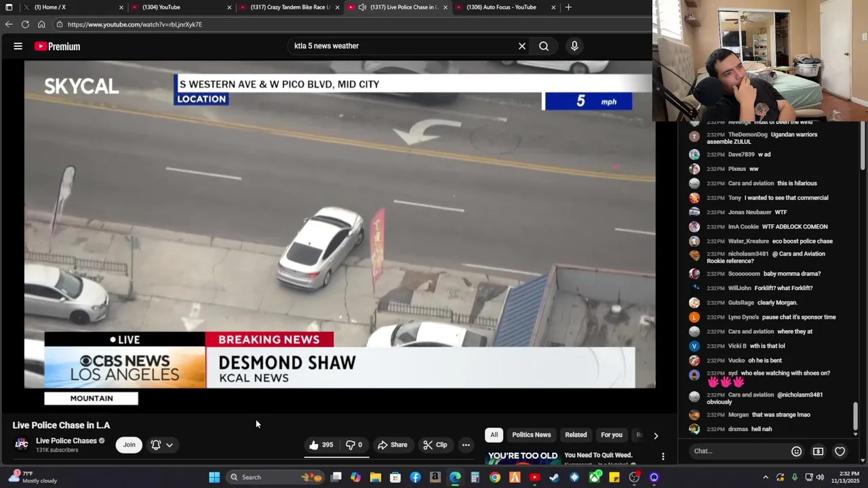The image size is (868, 488).
Task: Open Live Police Chases channel avatar
Action: [22, 445]
